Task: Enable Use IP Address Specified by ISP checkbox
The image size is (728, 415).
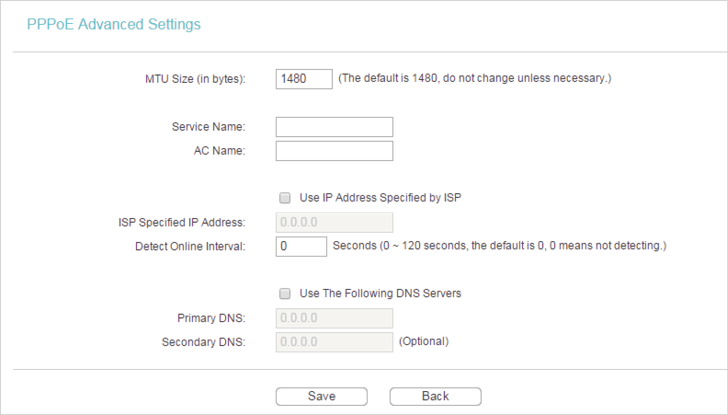Action: click(285, 198)
